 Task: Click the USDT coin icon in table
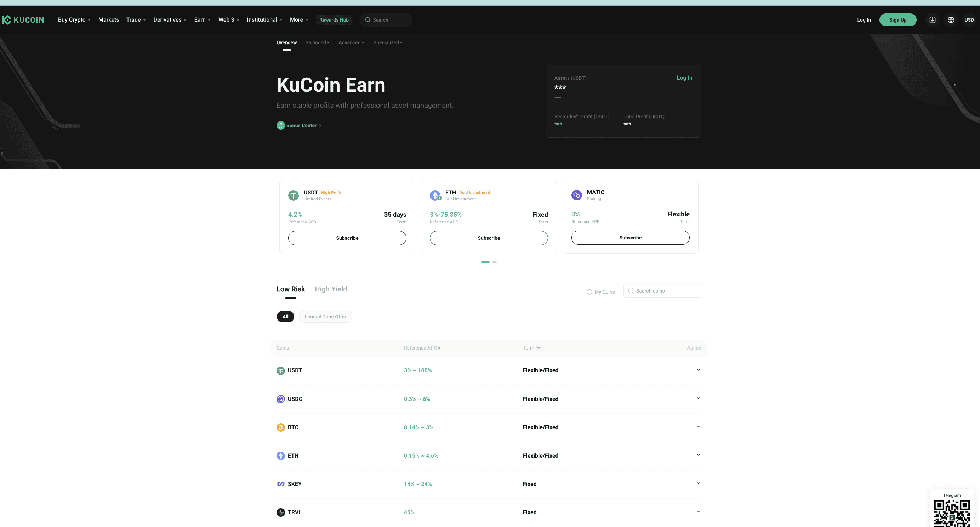pyautogui.click(x=280, y=370)
